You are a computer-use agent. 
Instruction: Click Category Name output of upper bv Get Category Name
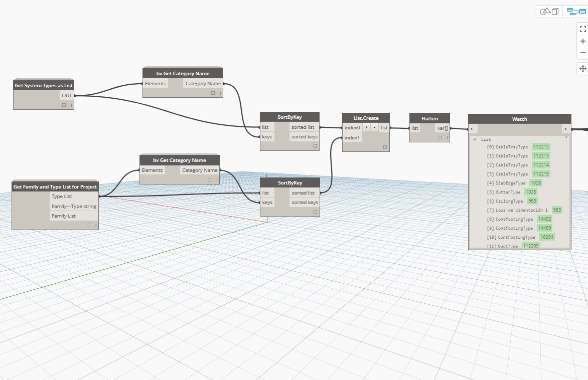click(203, 84)
